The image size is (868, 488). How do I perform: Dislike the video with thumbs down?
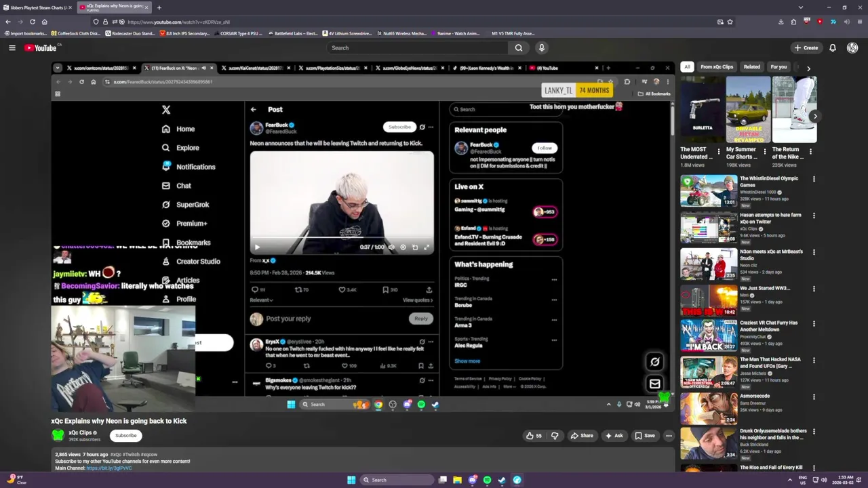(x=555, y=436)
